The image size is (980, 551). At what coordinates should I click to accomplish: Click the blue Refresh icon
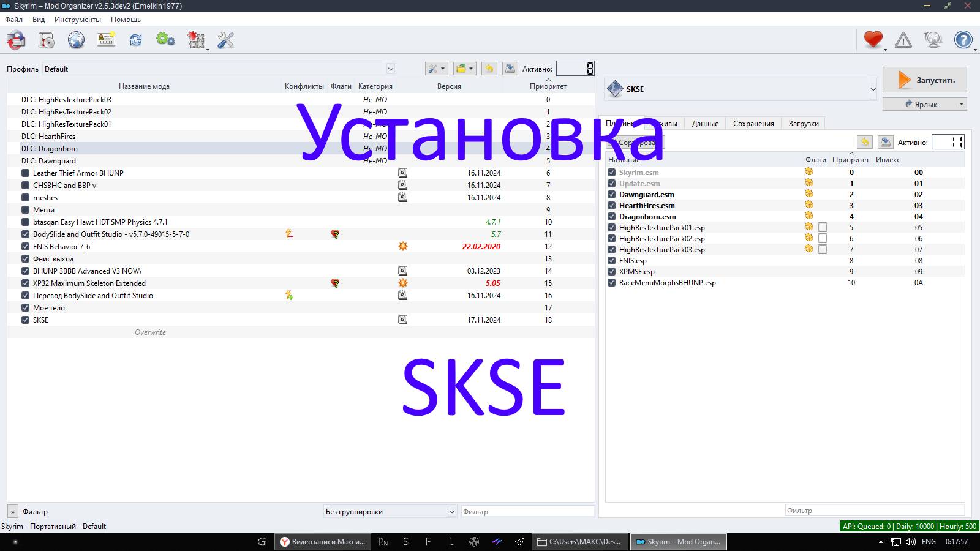click(135, 40)
